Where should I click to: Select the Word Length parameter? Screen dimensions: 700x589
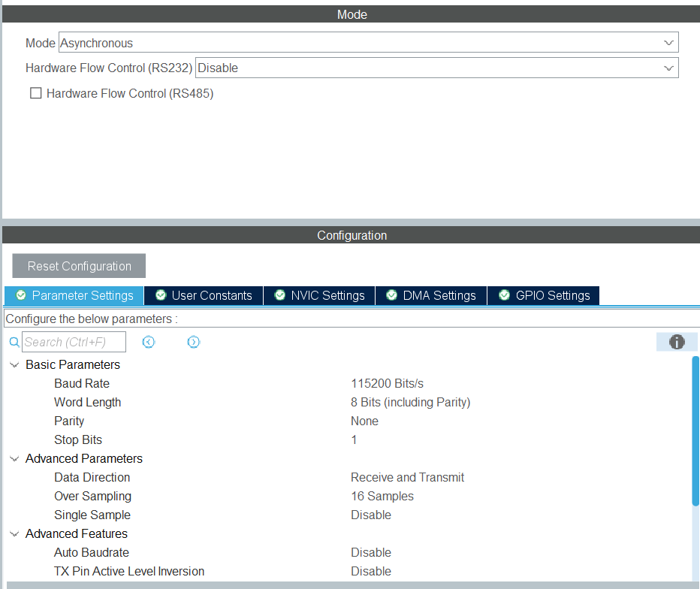[x=87, y=403]
